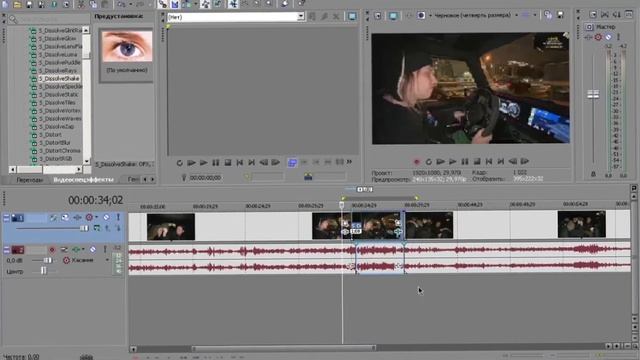The width and height of the screenshot is (640, 360).
Task: Toggle Auto Ripple icon in top toolbar
Action: tap(187, 4)
